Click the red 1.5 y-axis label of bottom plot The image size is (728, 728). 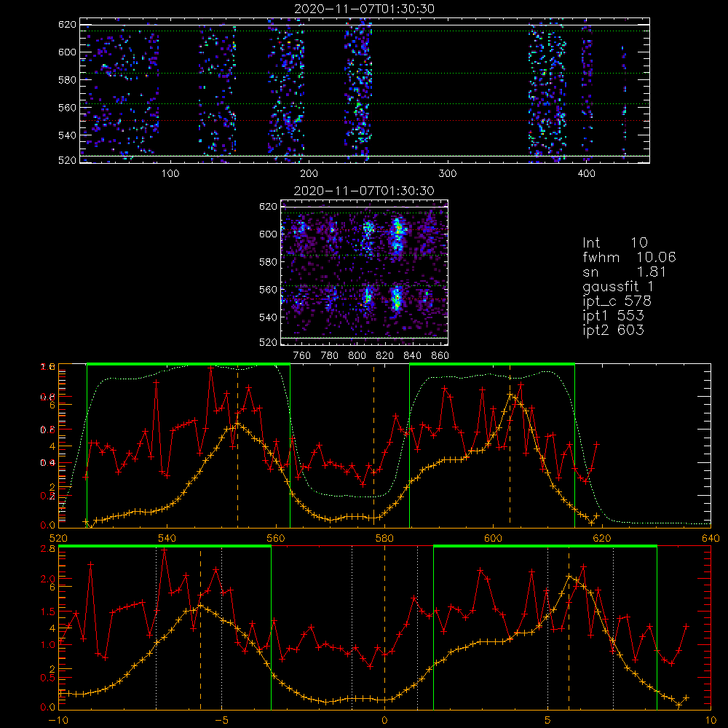click(x=48, y=612)
